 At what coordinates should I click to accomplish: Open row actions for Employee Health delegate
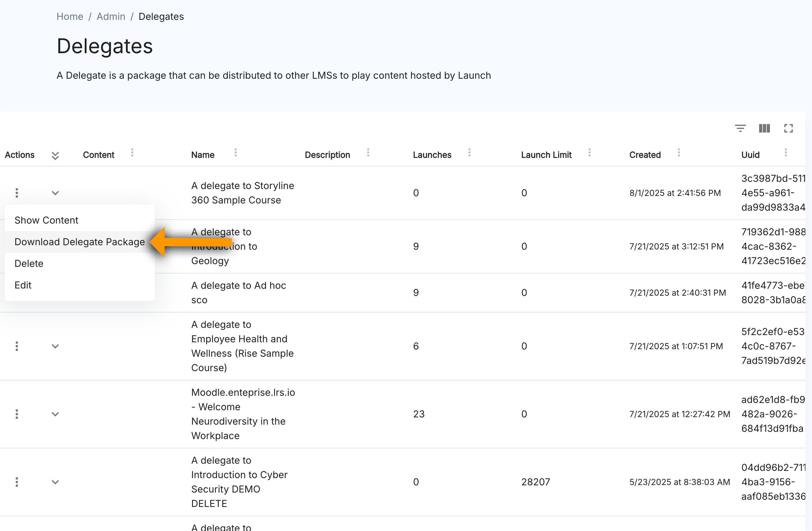pos(17,346)
